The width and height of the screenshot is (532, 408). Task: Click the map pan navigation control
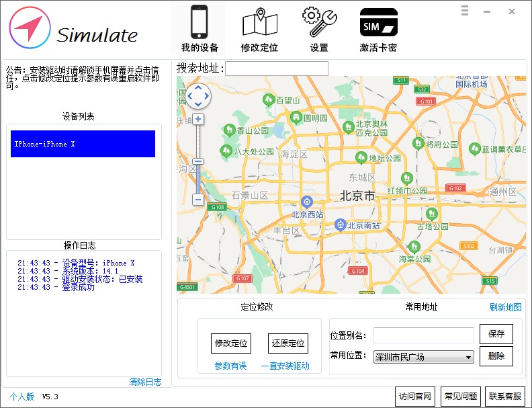198,96
